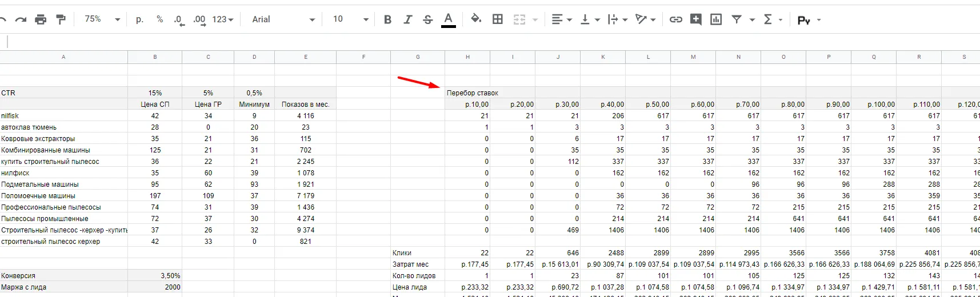Expand the input tools dropdown arrow
This screenshot has height=297, width=980.
point(819,19)
